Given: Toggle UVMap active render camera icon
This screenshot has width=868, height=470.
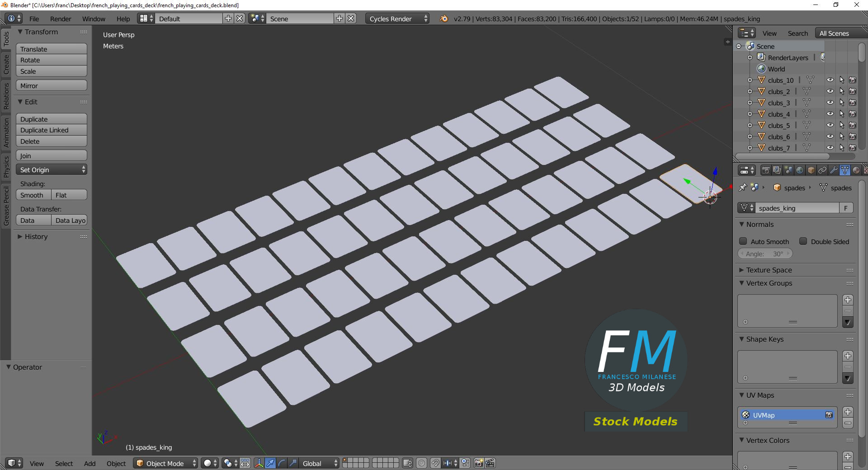Looking at the screenshot, I should tap(829, 415).
